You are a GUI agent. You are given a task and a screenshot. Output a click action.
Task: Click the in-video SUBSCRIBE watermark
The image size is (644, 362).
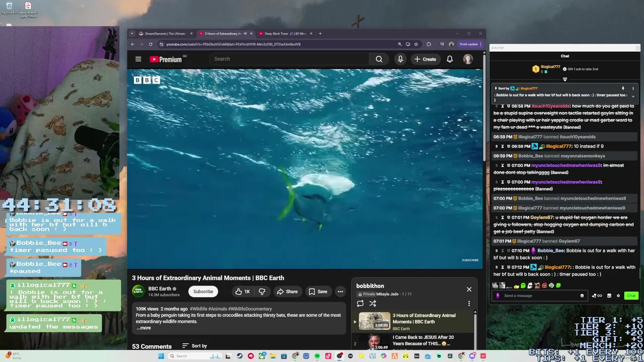[470, 260]
